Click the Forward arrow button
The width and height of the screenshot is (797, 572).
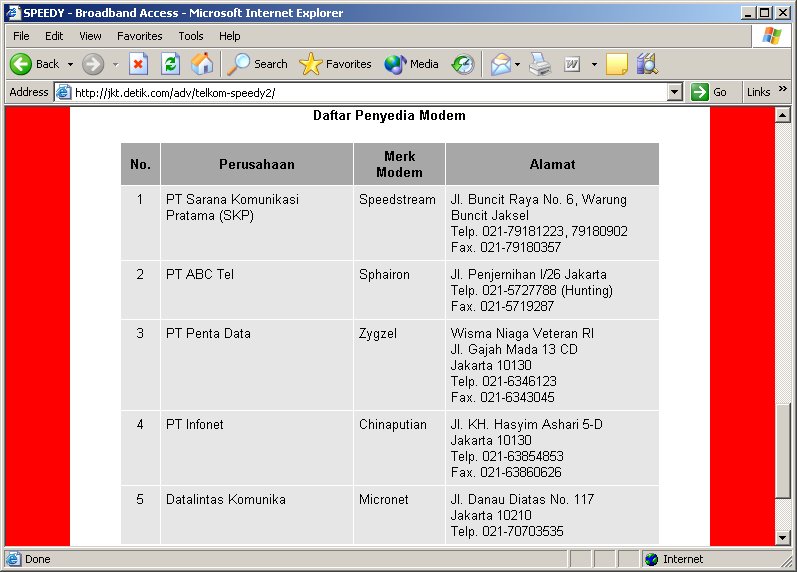point(93,64)
